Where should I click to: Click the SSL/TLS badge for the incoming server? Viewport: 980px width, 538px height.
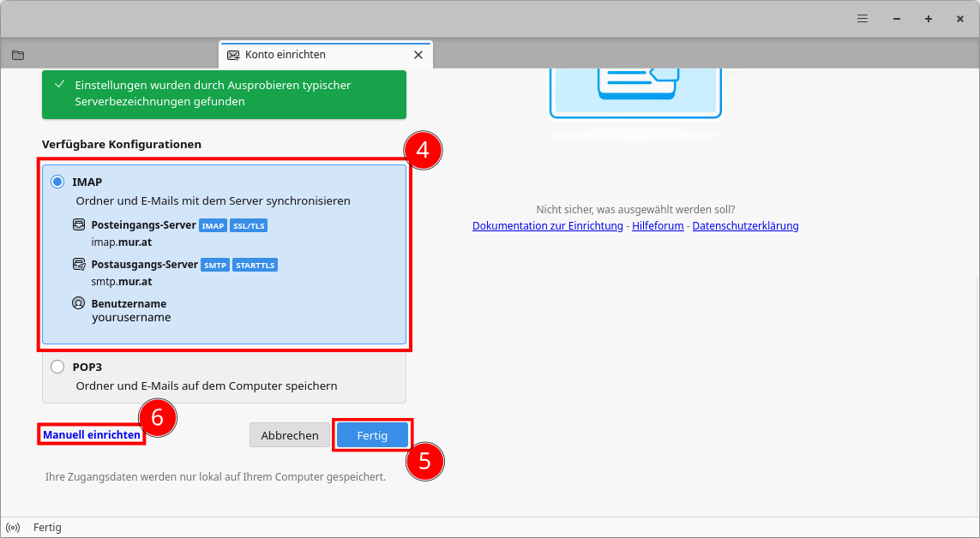coord(250,226)
